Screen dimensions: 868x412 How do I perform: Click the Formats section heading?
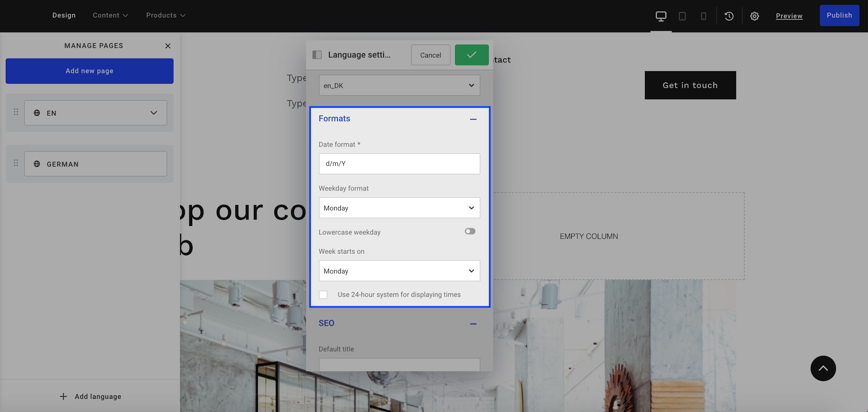[x=334, y=119]
